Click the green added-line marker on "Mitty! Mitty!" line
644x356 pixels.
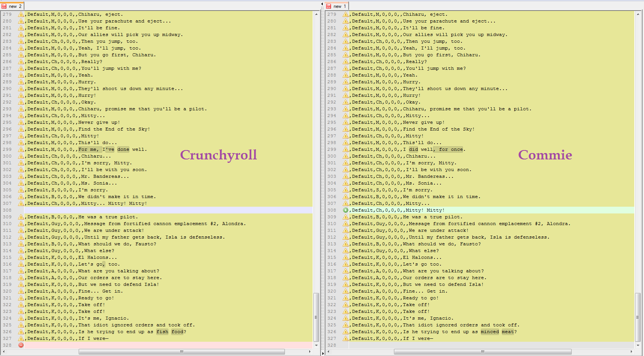346,210
